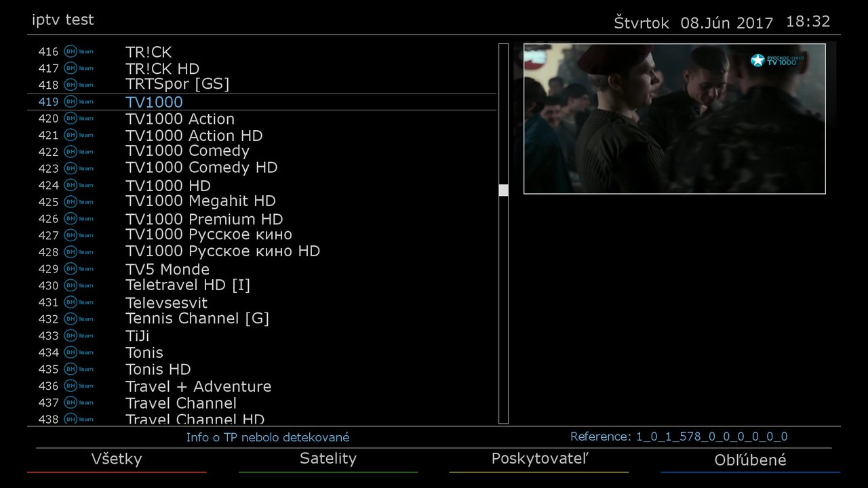Select the Televsesvit channel name

[x=167, y=303]
